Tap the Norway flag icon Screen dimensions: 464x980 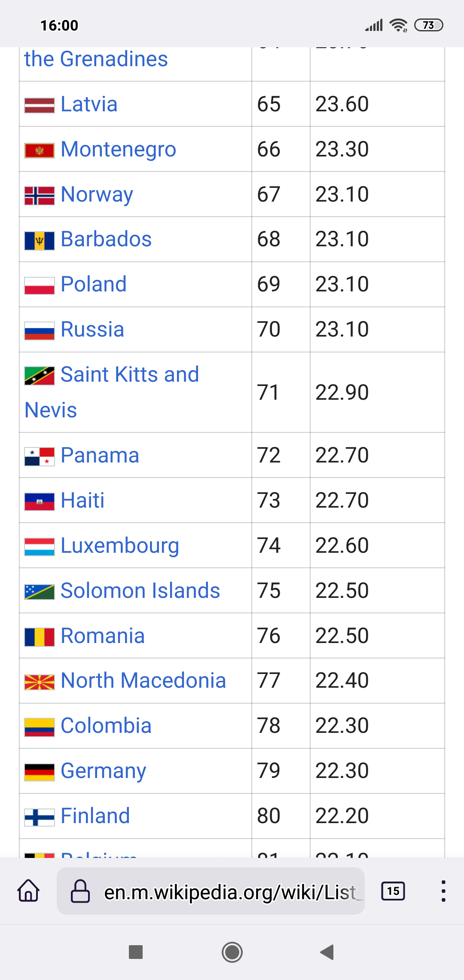pos(40,196)
